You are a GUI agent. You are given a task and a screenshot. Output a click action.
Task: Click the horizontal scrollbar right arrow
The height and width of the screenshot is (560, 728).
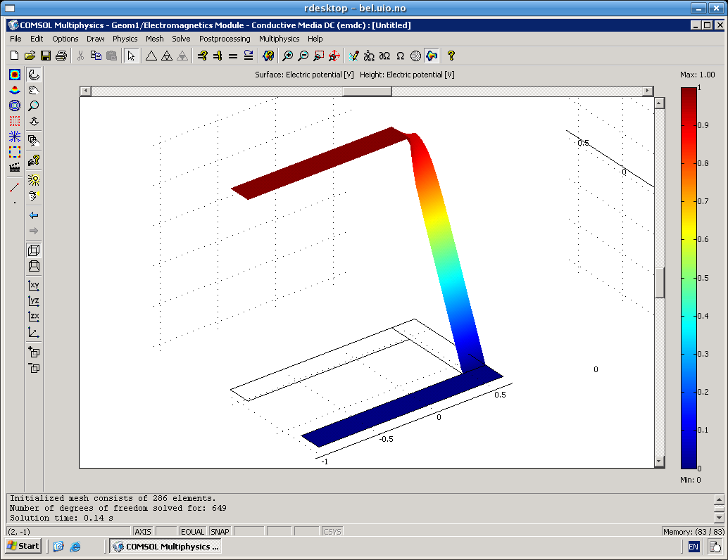click(x=648, y=91)
